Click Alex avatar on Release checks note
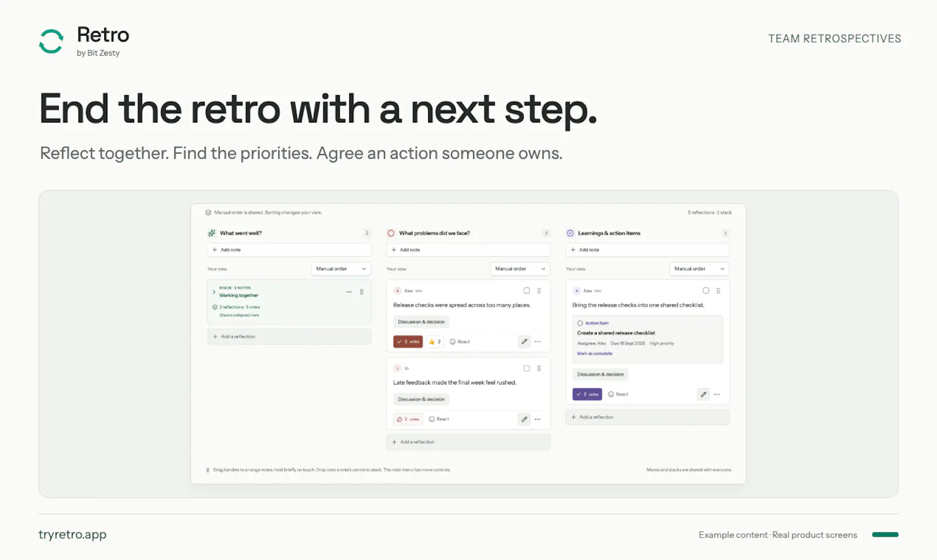The width and height of the screenshot is (937, 560). (x=398, y=291)
